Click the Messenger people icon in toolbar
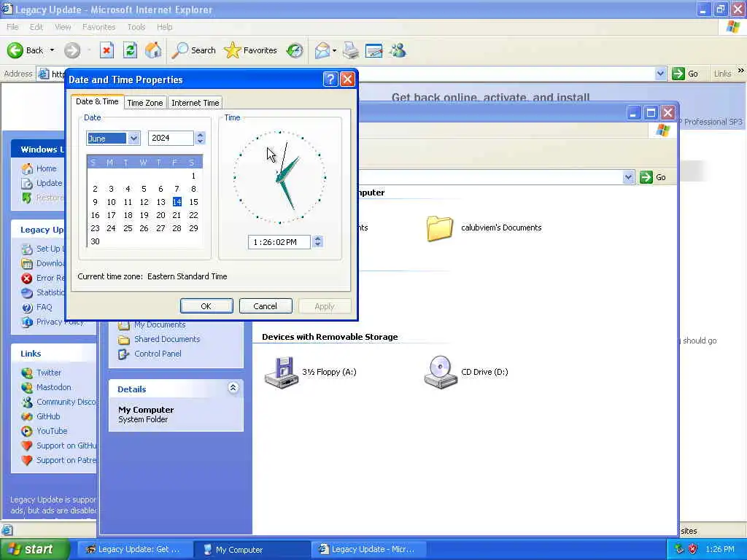The height and width of the screenshot is (560, 747). pos(398,50)
